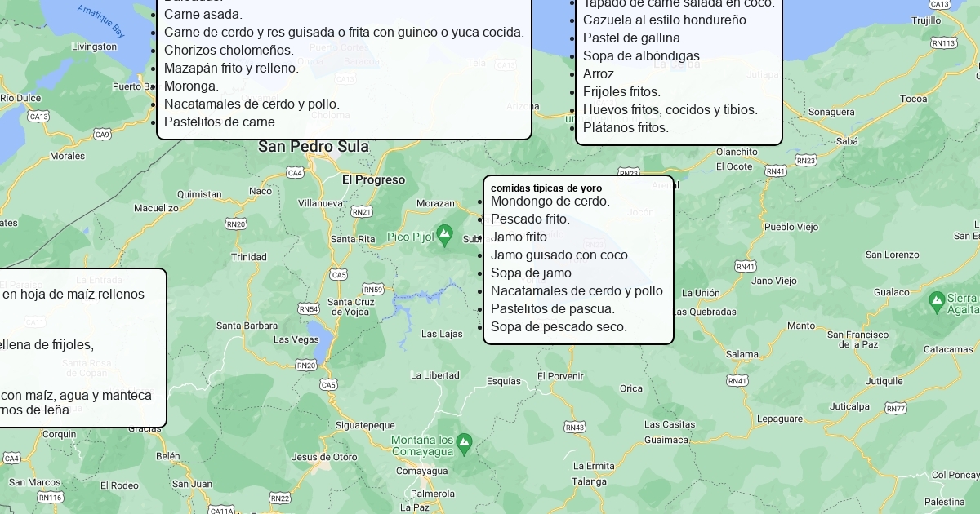Select the Catacamas town label
The width and height of the screenshot is (980, 514).
coord(948,349)
